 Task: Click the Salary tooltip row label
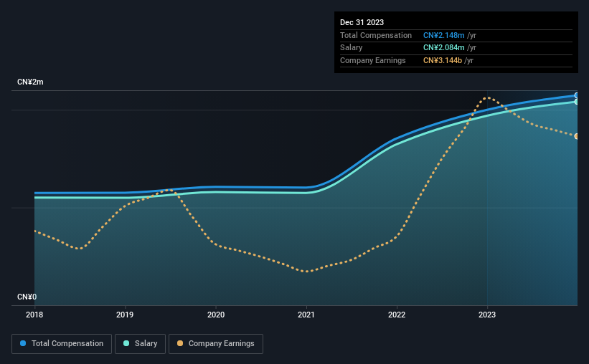coord(352,48)
